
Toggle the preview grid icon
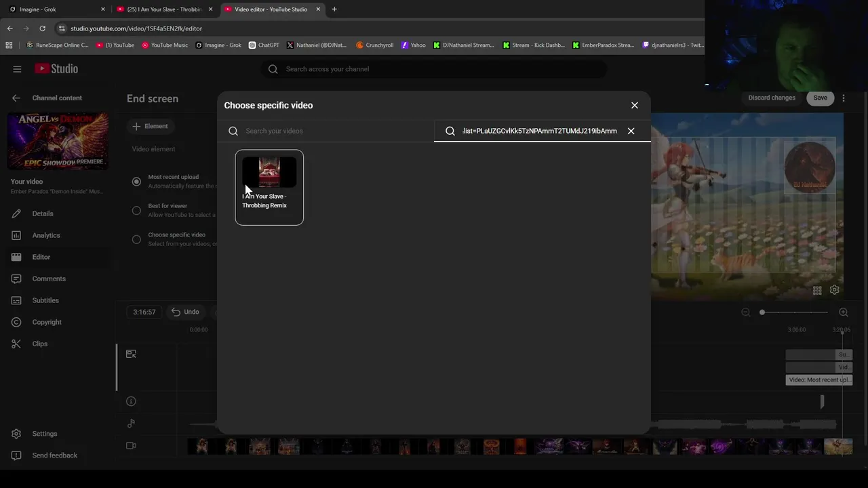[817, 290]
